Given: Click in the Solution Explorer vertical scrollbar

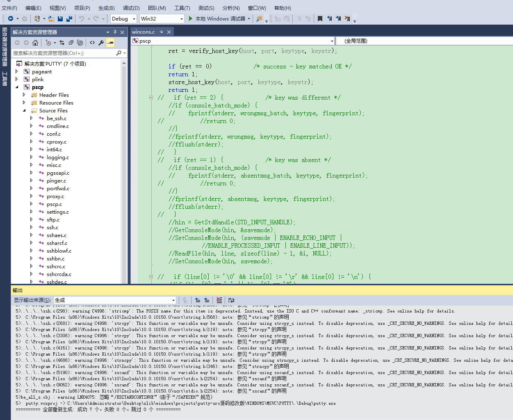Looking at the screenshot, I should click(124, 172).
